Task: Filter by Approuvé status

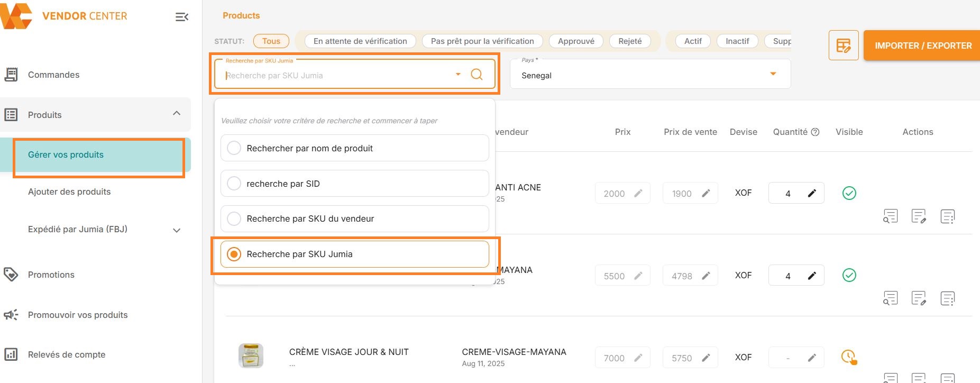Action: point(576,41)
